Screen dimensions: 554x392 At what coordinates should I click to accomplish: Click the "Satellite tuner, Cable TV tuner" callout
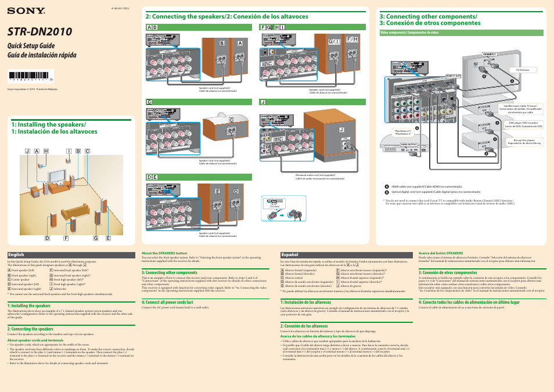coord(520,109)
